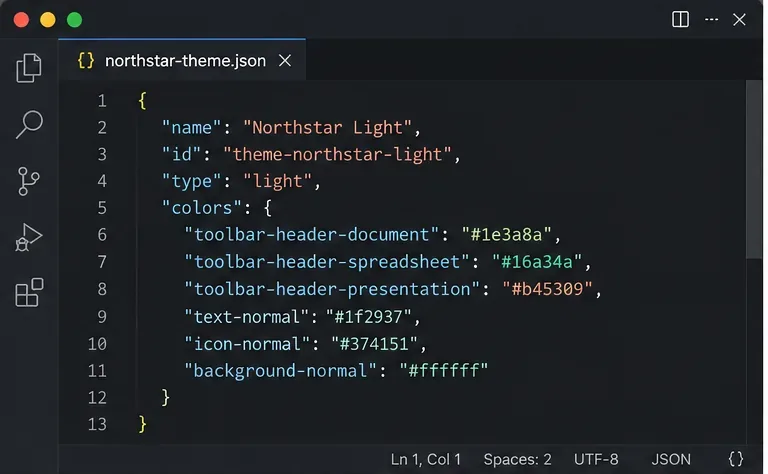Click "theme-northstar-light" value
Screen dimensions: 768x474
pos(337,155)
